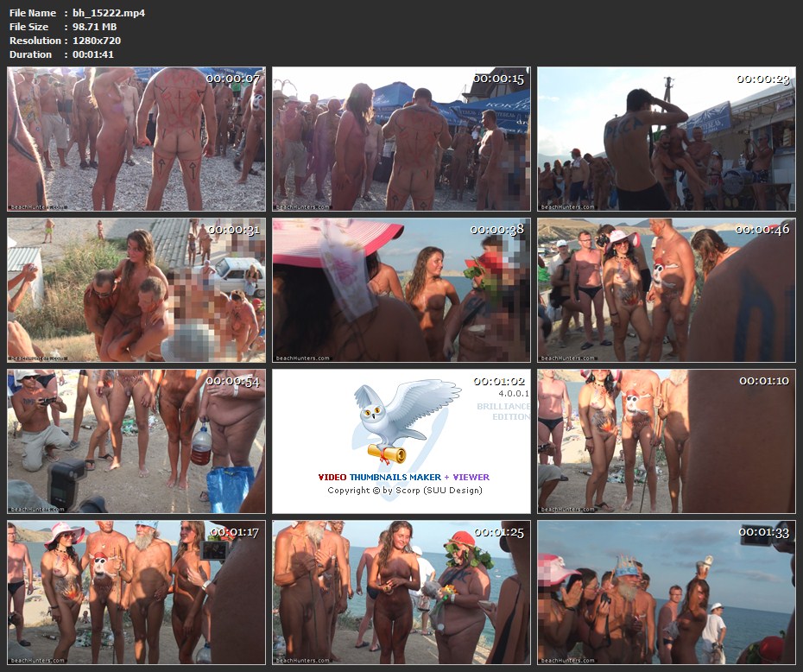Screen dimensions: 803x672
Task: Select the frame at 00:00:46
Action: tap(666, 290)
